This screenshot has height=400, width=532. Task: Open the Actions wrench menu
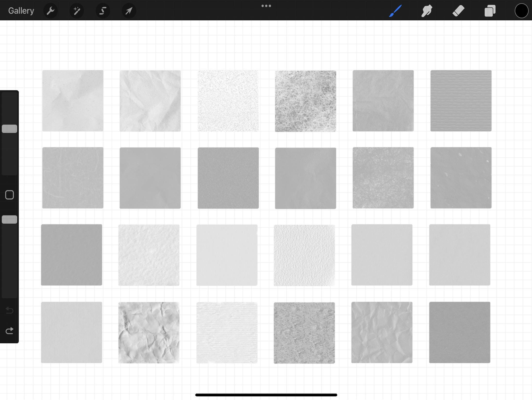click(51, 11)
